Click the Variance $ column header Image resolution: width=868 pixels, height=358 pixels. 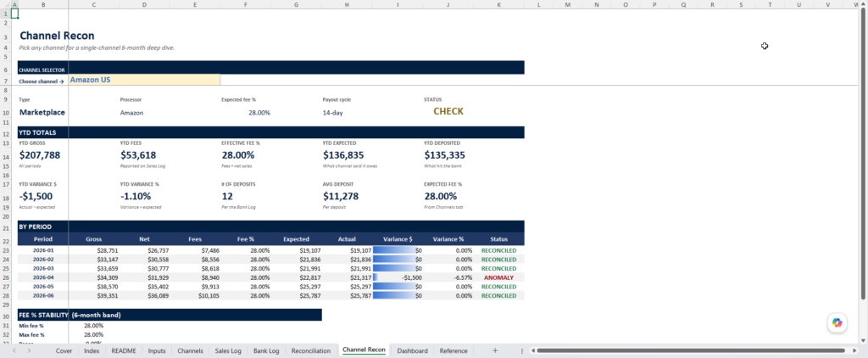point(398,239)
